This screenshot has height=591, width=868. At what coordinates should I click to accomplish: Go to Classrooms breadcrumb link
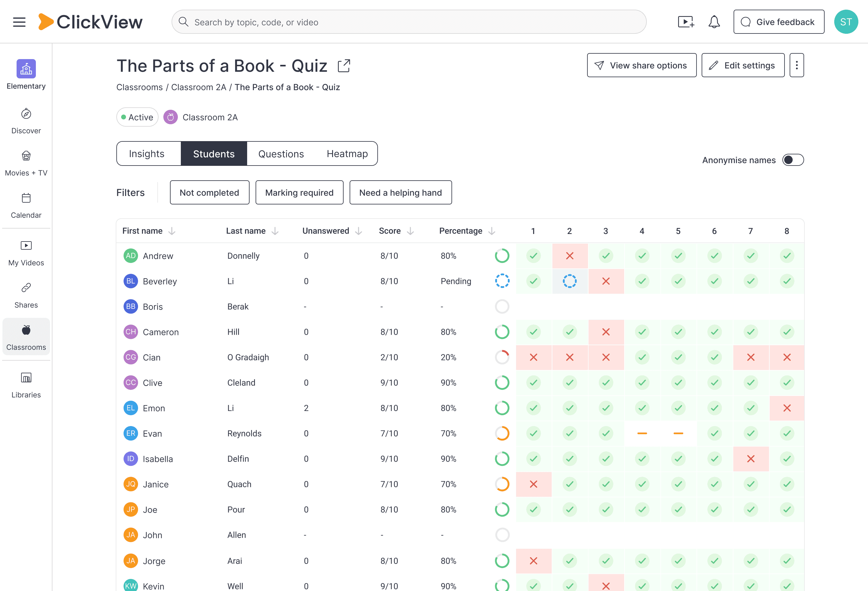[139, 87]
